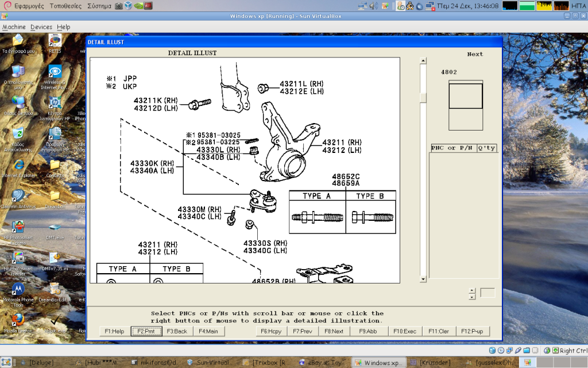The height and width of the screenshot is (368, 588).
Task: Click the scroll-down arrow of the illustration scrollbar
Action: [x=423, y=279]
